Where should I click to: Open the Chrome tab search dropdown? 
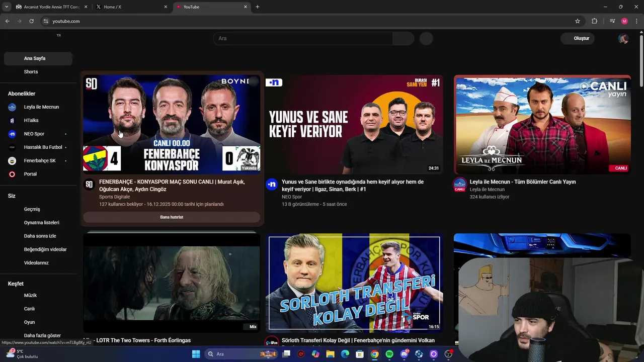click(x=7, y=7)
